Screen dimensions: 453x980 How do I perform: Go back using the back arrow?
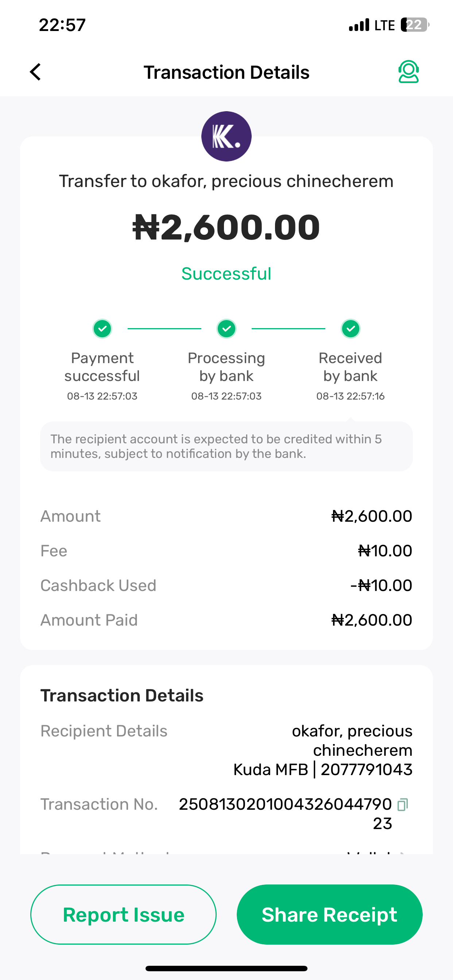tap(35, 72)
